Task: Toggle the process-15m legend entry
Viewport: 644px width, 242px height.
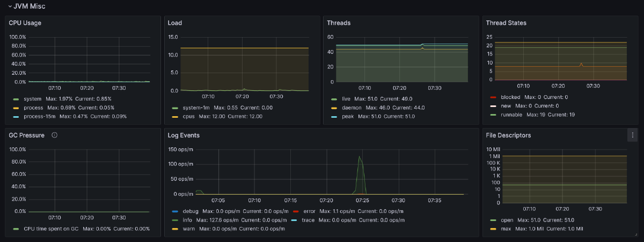Action: coord(39,116)
